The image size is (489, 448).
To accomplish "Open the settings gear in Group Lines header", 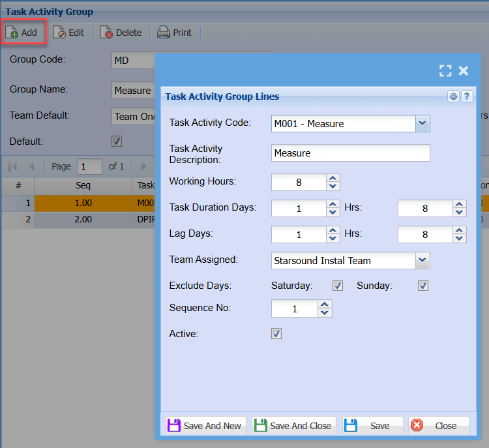I will [454, 97].
